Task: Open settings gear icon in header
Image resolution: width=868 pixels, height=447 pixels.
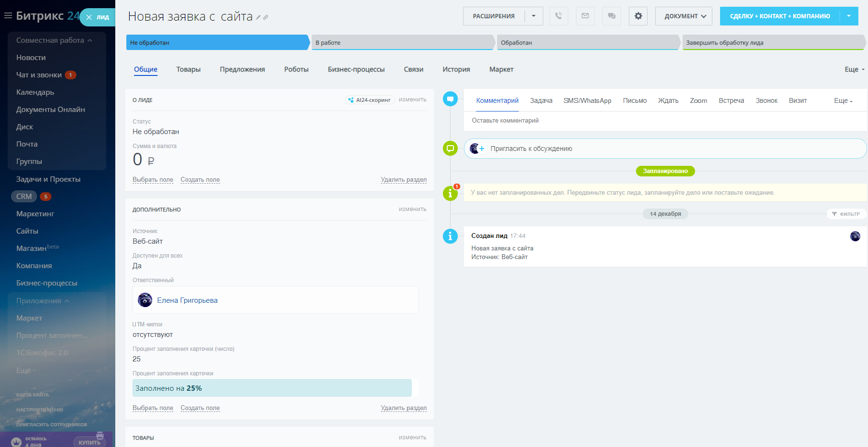Action: pyautogui.click(x=638, y=16)
